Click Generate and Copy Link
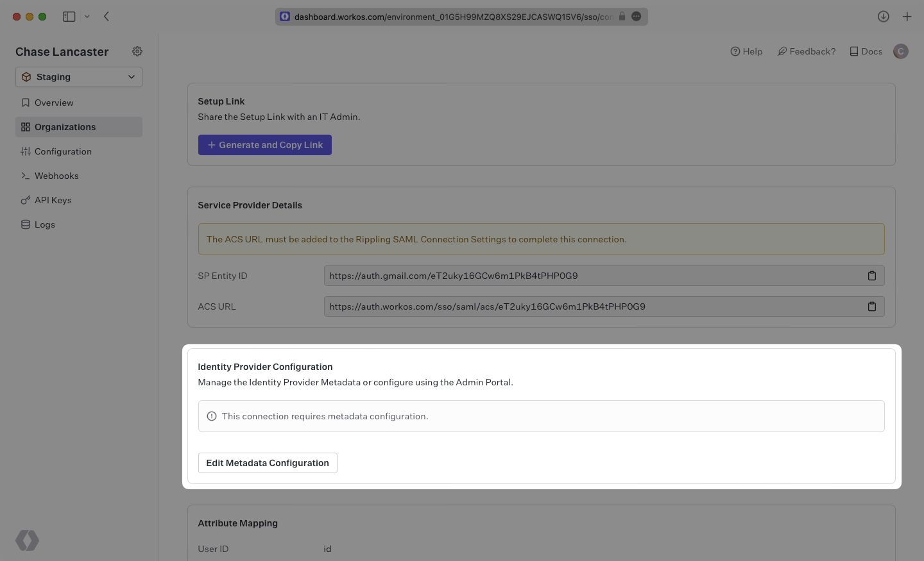This screenshot has height=561, width=924. tap(264, 144)
